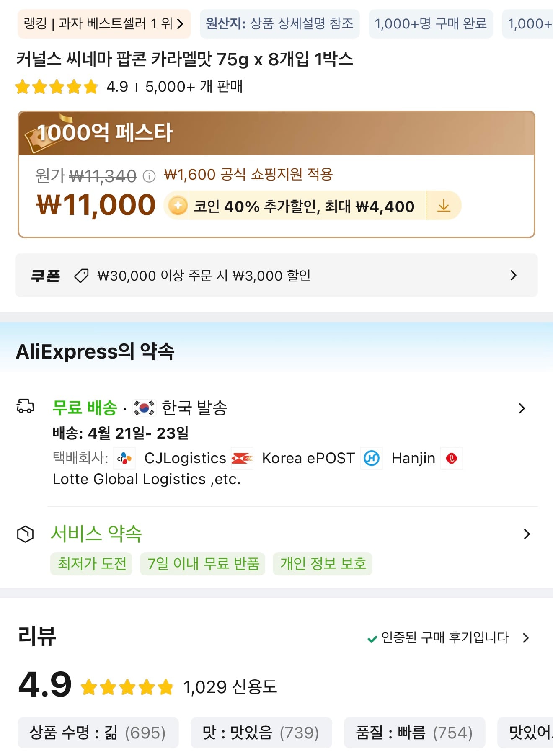
Task: Select the 맛 : 맛있음 review filter
Action: 261,733
